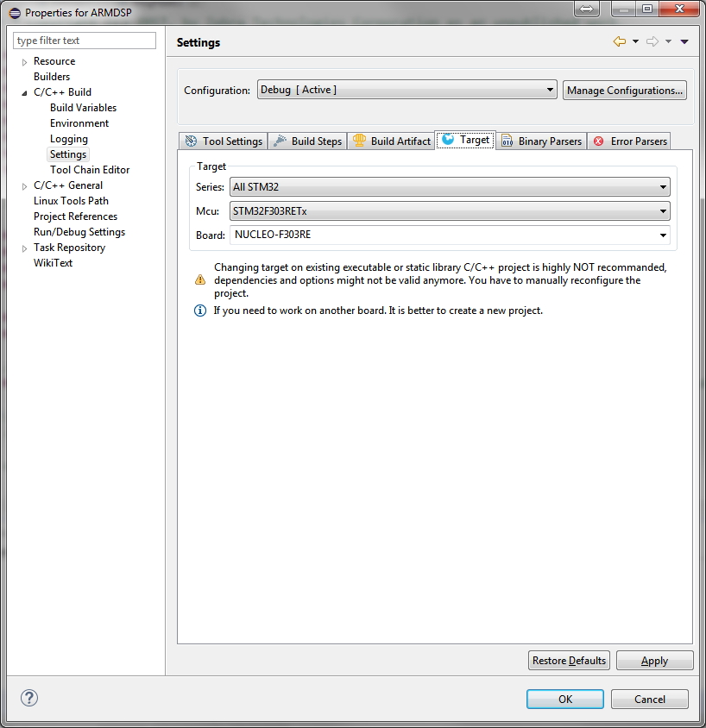Collapse the C/C++ Build tree node
This screenshot has width=706, height=728.
coord(24,93)
